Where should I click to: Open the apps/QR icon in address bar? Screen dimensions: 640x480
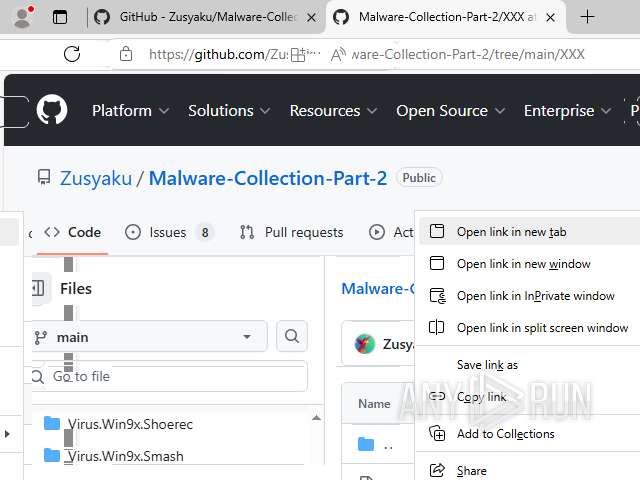(298, 54)
